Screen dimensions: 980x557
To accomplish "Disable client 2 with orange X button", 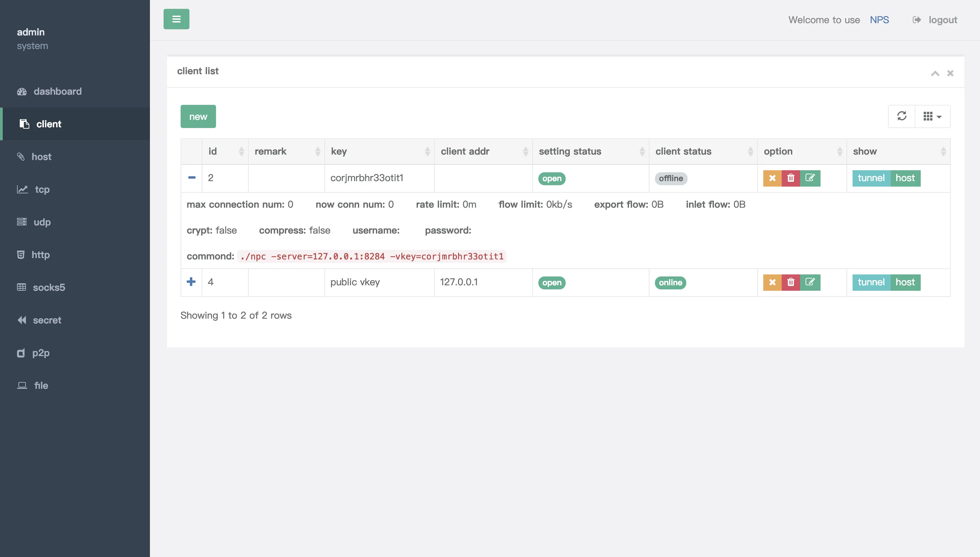I will coord(772,178).
